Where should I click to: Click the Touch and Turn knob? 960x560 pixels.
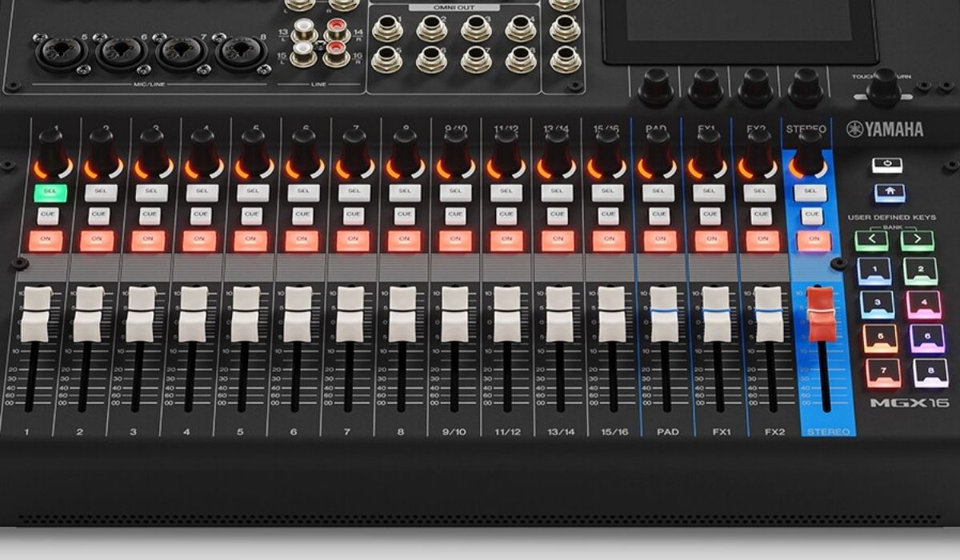tap(884, 87)
